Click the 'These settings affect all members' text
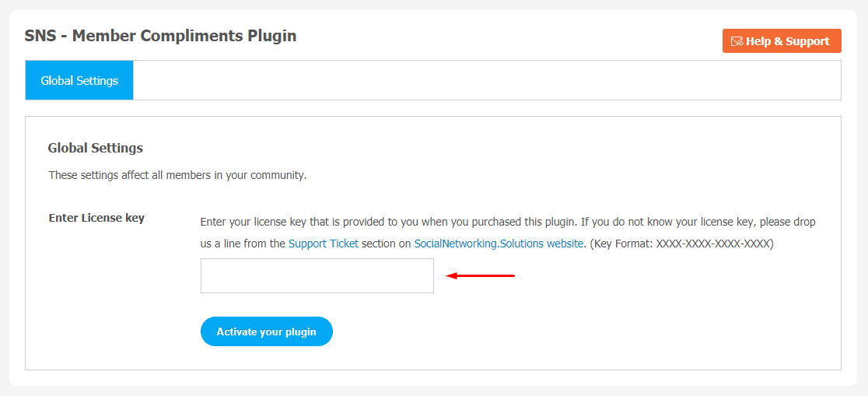 177,176
